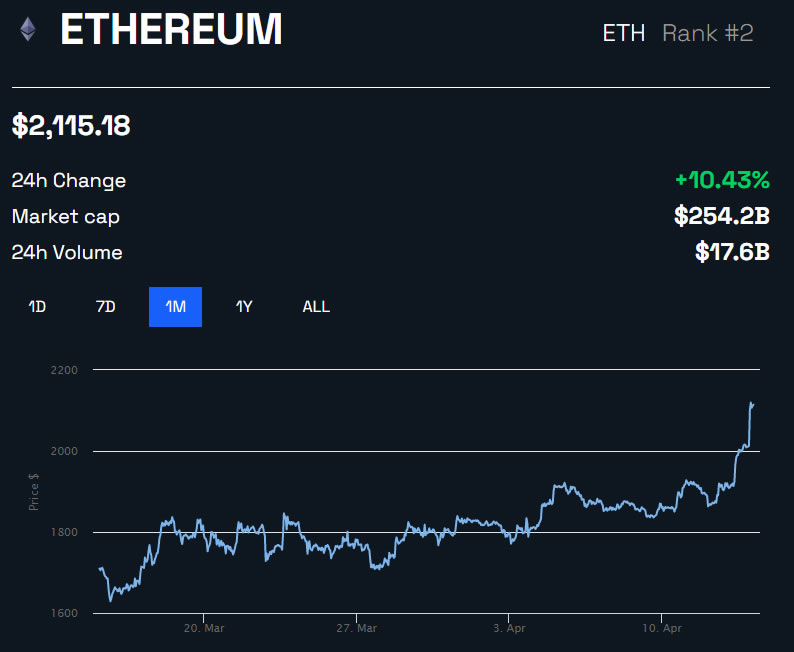Click the Market cap label
The image size is (794, 652).
(x=65, y=217)
